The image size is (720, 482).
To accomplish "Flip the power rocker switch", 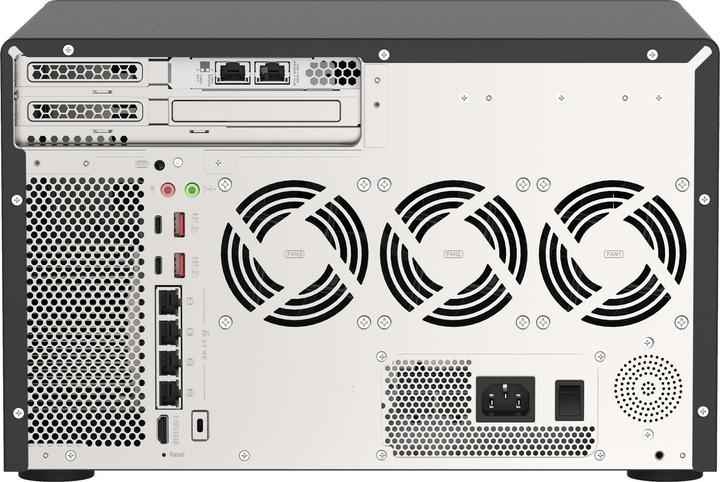I will pyautogui.click(x=569, y=398).
